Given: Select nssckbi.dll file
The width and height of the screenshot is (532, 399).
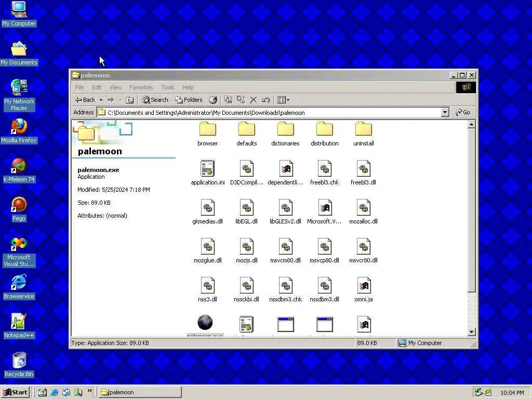Looking at the screenshot, I should point(246,290).
